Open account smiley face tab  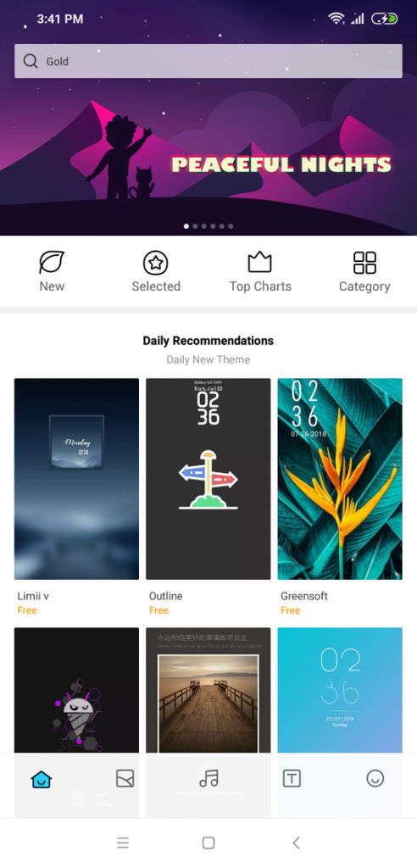point(375,778)
